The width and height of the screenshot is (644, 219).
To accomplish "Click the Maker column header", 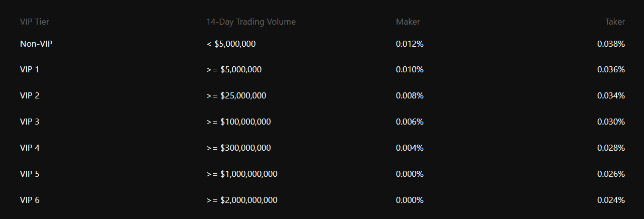I will point(408,22).
